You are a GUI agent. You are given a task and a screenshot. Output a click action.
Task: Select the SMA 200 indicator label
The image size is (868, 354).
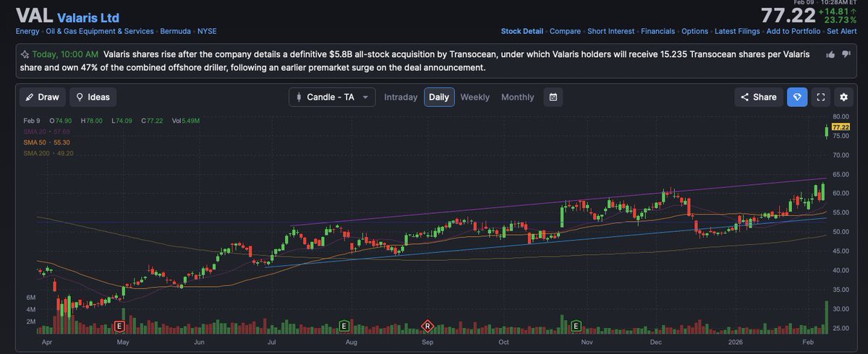(x=48, y=153)
